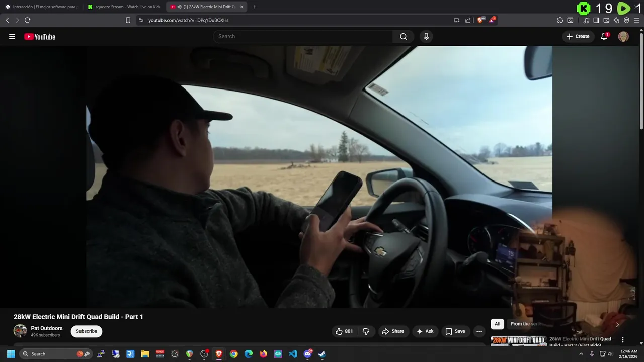
Task: Subscribe to Pat Outdoors channel
Action: pos(87,331)
